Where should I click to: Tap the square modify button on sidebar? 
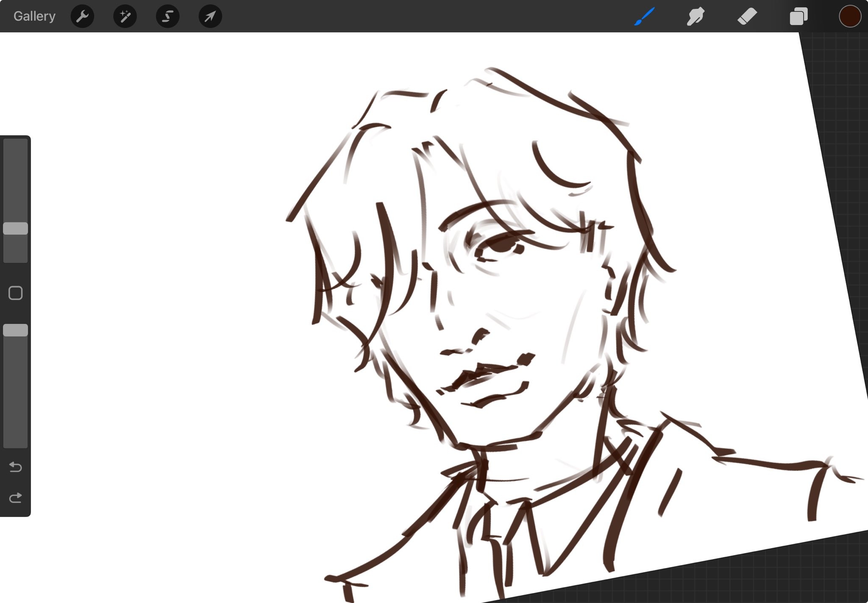[x=16, y=293]
